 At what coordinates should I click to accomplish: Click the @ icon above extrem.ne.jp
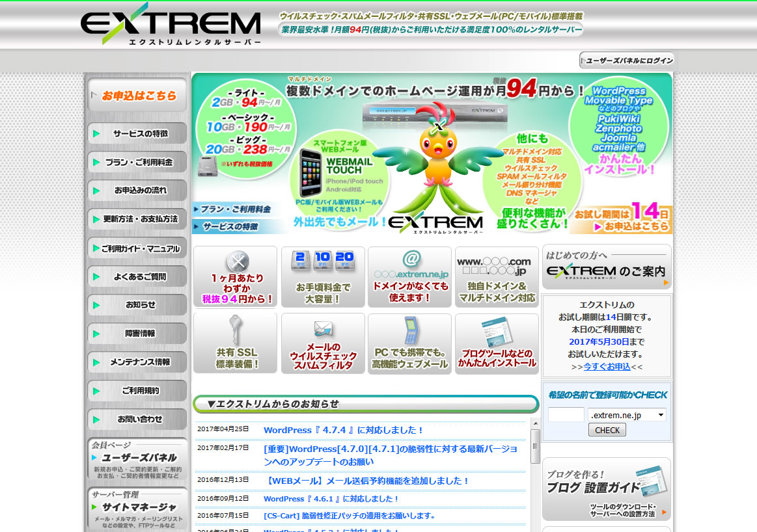(x=411, y=259)
